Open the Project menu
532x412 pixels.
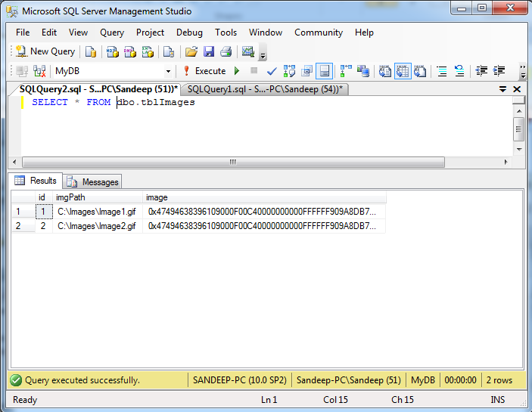point(150,33)
